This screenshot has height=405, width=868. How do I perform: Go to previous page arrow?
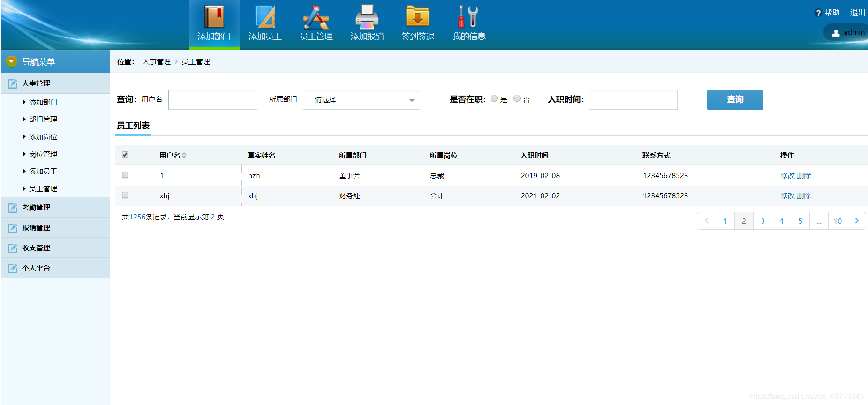[707, 221]
